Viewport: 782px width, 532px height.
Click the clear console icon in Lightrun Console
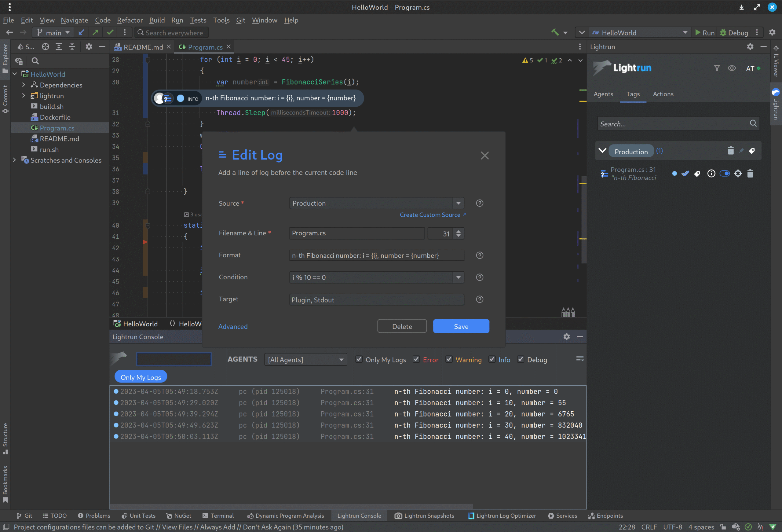pyautogui.click(x=579, y=359)
